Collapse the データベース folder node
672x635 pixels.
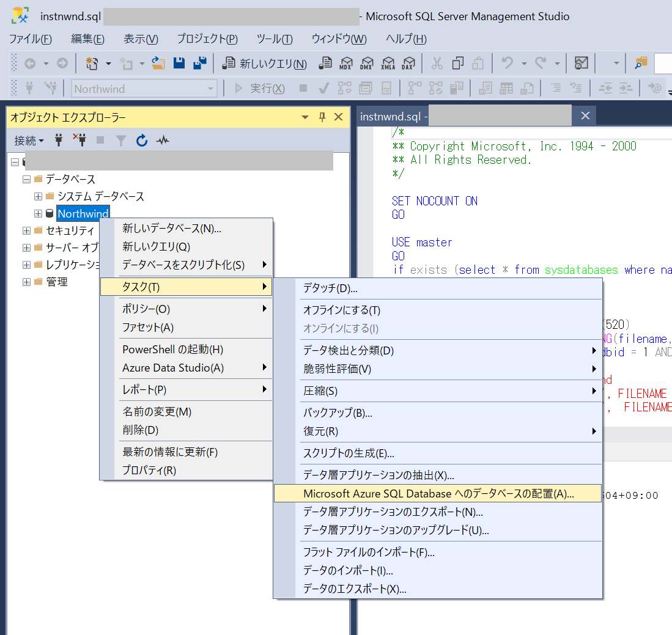(26, 179)
